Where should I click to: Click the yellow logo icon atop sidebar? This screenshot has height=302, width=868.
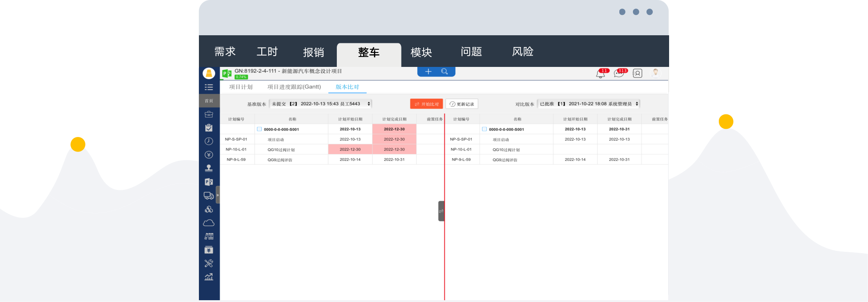pyautogui.click(x=209, y=73)
